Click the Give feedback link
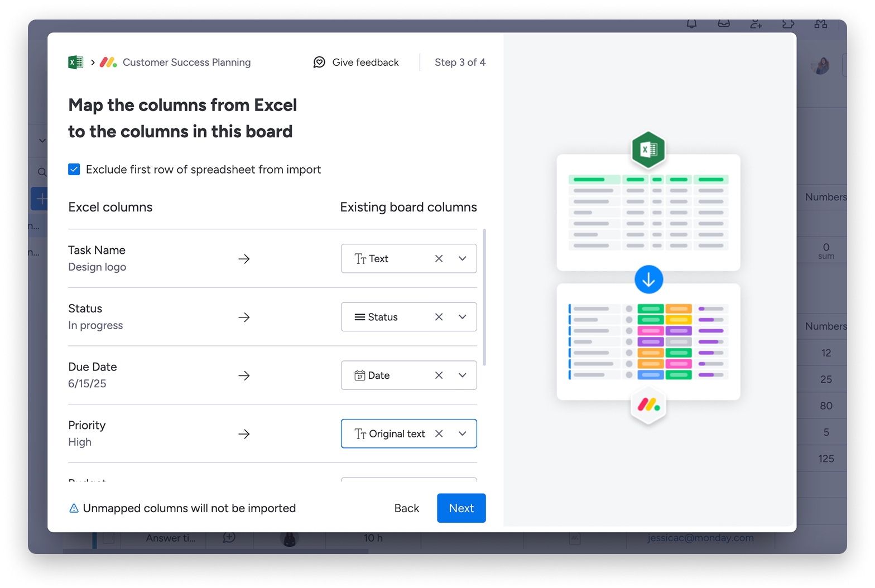The image size is (875, 588). 366,62
